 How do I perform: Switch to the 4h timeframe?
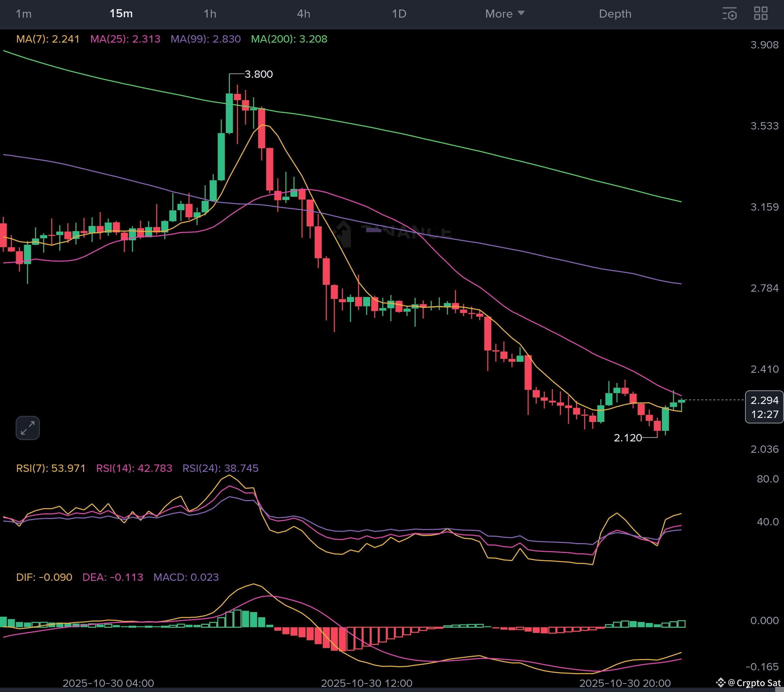pos(304,14)
